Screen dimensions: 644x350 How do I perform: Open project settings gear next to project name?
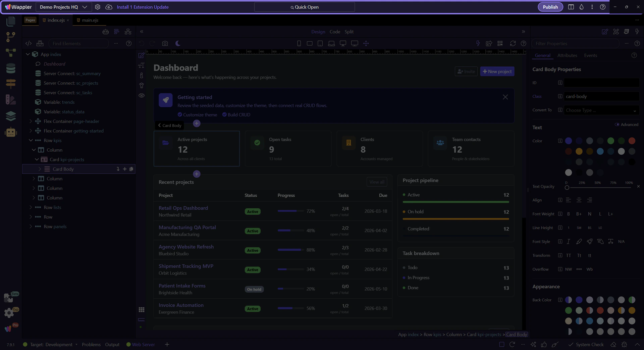(98, 7)
